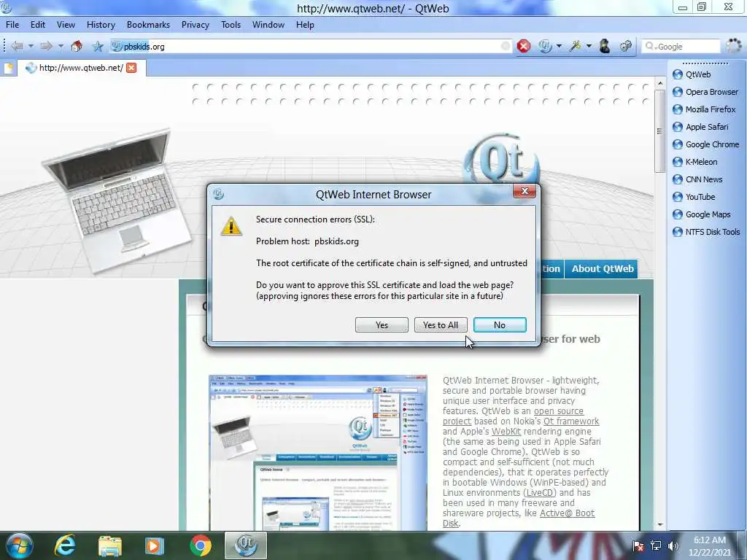Click No in SSL dialog
Viewport: 747px width, 560px height.
500,324
